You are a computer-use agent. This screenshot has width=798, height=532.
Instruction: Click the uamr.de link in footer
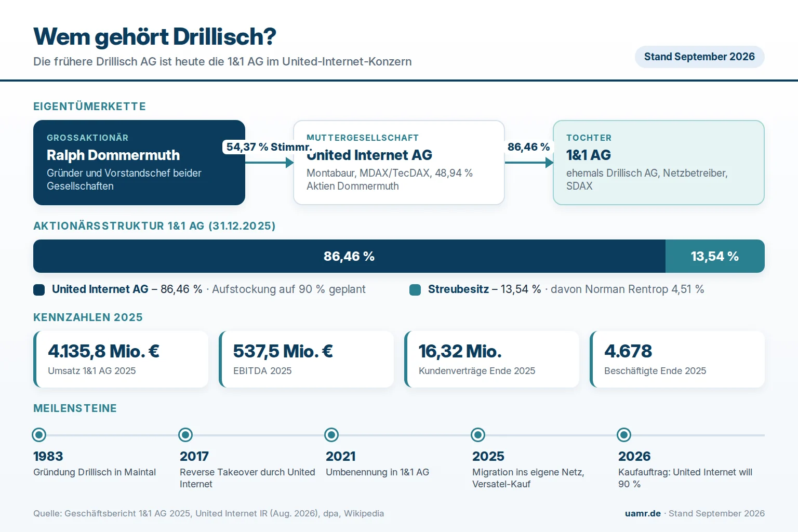(643, 513)
